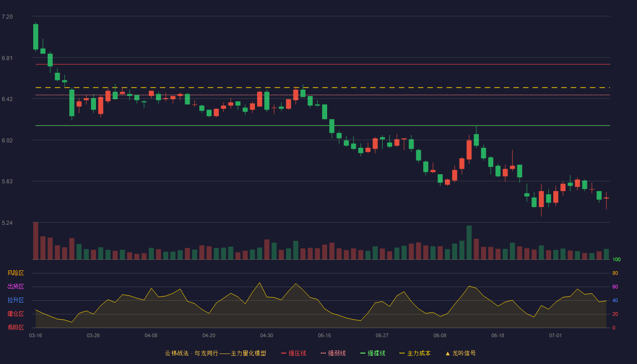Viewport: 637px width, 364px height.
Task: Click the 20 indicator scale label
Action: coord(615,314)
